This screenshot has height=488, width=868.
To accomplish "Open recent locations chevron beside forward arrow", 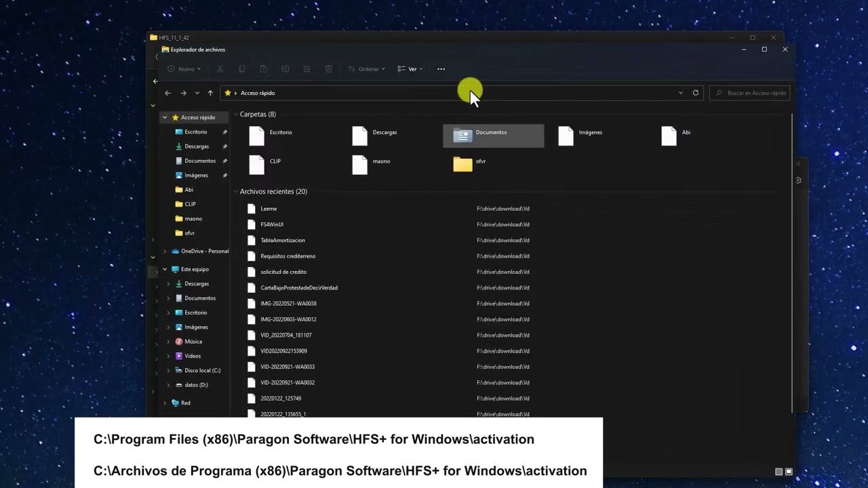I will click(197, 93).
